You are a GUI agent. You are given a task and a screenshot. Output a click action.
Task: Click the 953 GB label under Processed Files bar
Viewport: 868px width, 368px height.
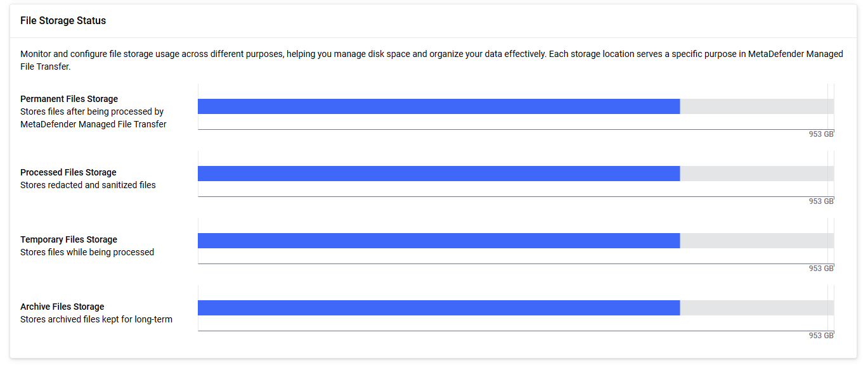point(821,201)
